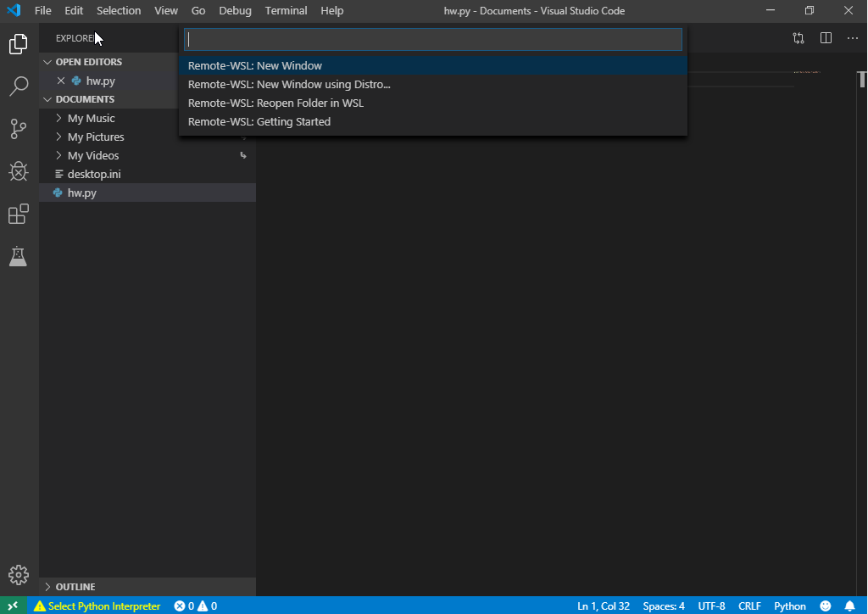Select the desktop.ini file
The height and width of the screenshot is (614, 868).
pos(93,173)
